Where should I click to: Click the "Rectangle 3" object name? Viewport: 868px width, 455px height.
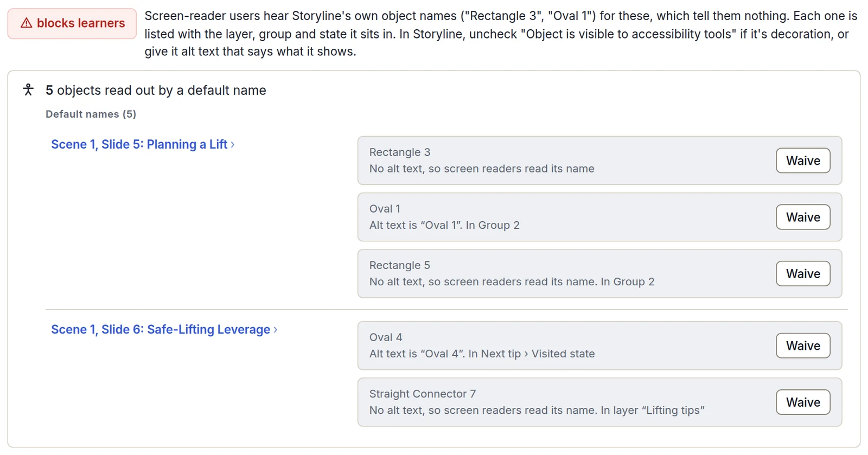point(400,152)
